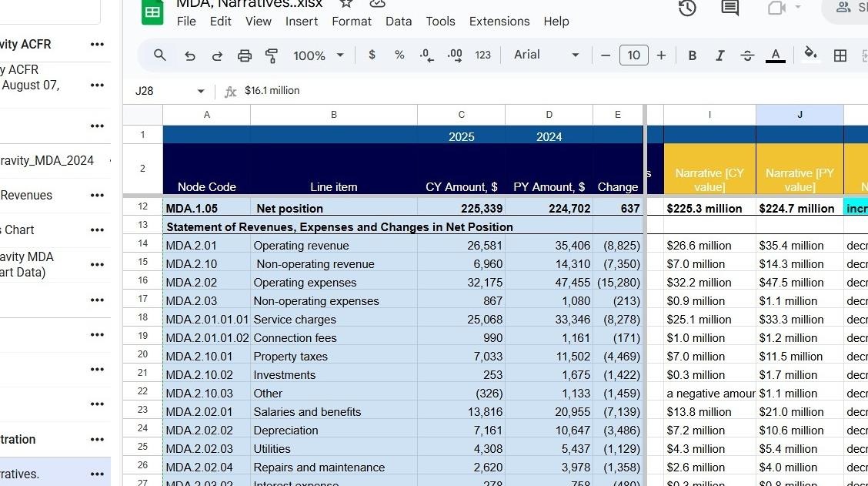Click the $47.5 million narrative cell
Viewport: 868px width, 486px height.
(x=800, y=283)
